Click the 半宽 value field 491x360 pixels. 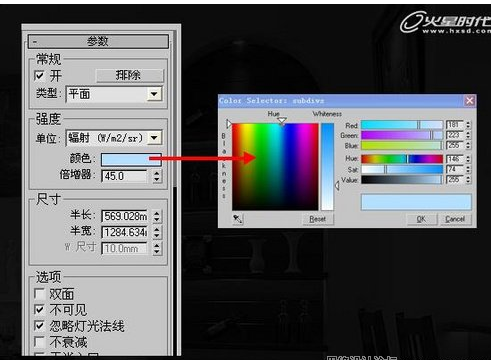(124, 232)
